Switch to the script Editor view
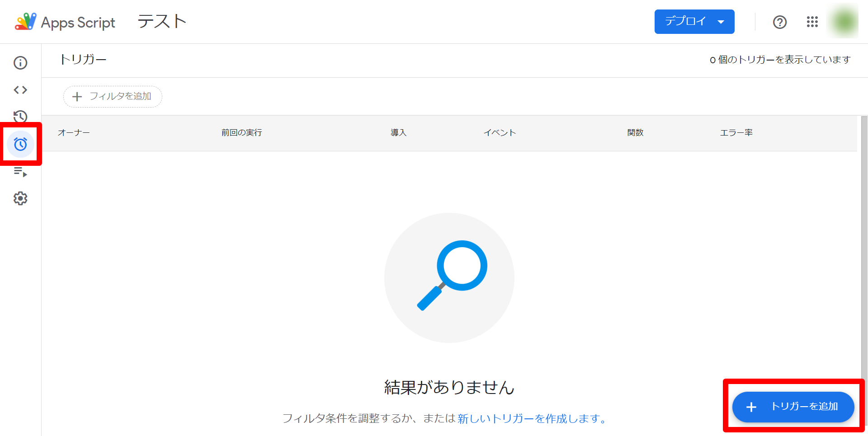 click(x=20, y=89)
